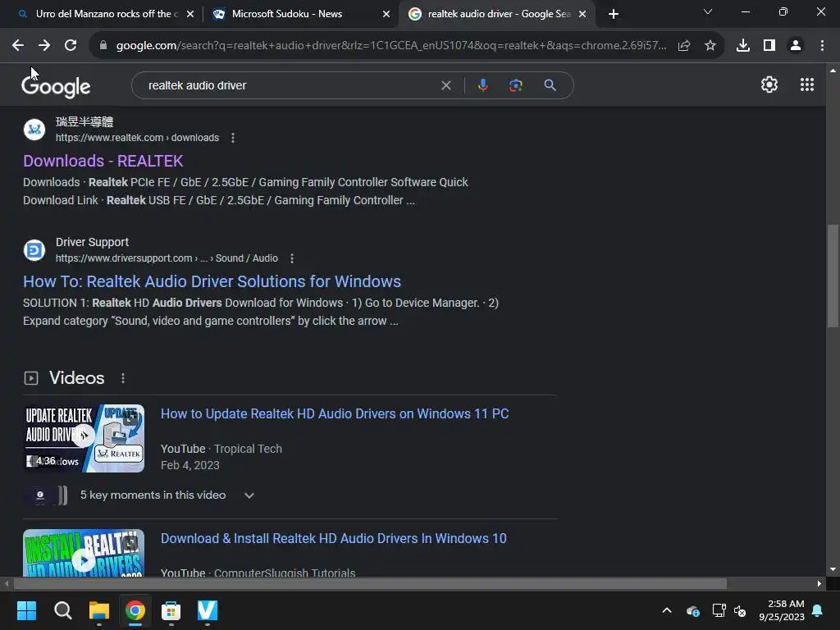Click the Videos section heading
Viewport: 840px width, 630px height.
point(76,378)
